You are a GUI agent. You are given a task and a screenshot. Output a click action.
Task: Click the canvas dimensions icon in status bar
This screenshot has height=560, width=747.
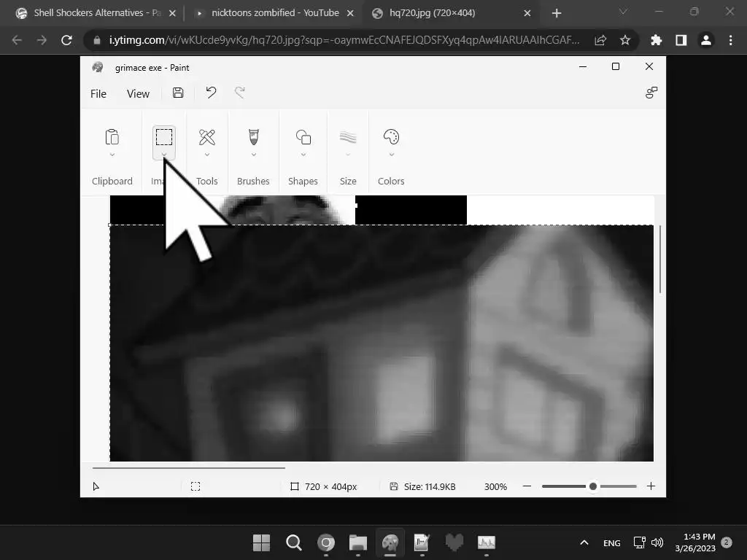click(x=295, y=486)
